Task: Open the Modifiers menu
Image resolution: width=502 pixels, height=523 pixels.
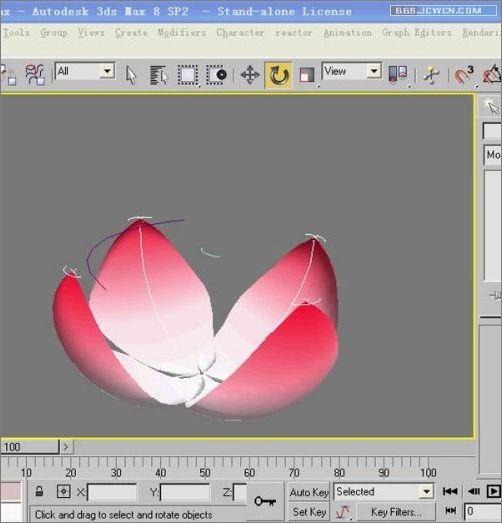Action: (x=182, y=33)
